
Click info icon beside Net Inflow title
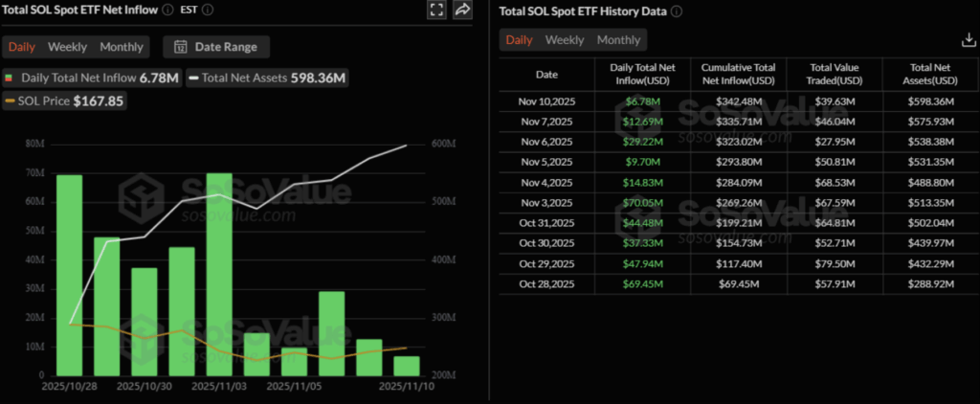pyautogui.click(x=168, y=10)
